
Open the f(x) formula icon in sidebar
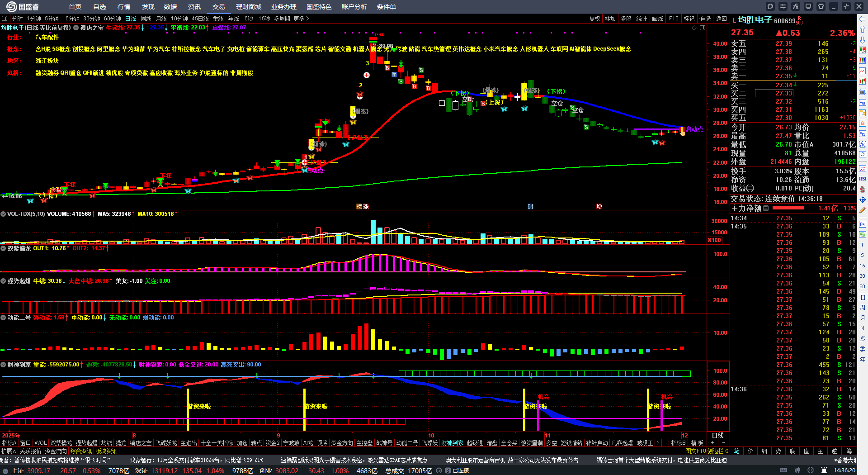(x=863, y=144)
